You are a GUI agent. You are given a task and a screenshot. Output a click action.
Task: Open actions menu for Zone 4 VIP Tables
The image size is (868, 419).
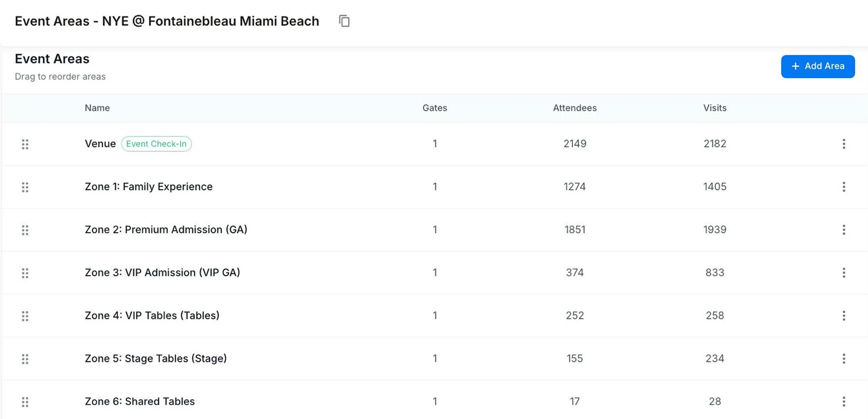point(844,316)
